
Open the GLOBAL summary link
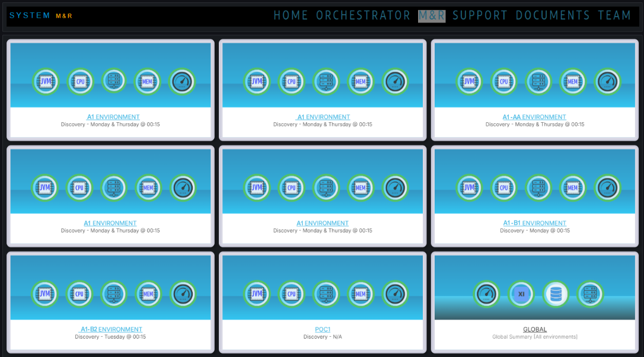tap(535, 329)
